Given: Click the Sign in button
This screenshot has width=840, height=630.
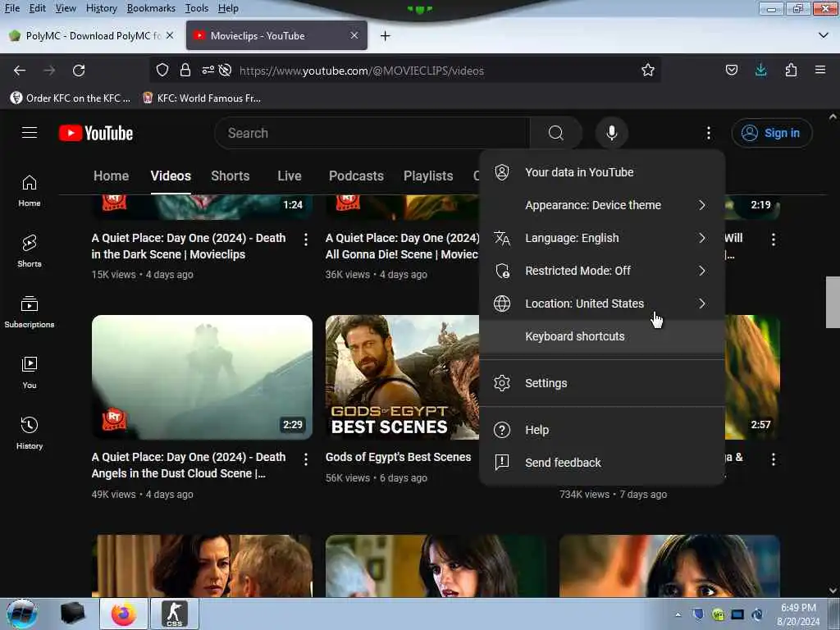Looking at the screenshot, I should tap(771, 133).
